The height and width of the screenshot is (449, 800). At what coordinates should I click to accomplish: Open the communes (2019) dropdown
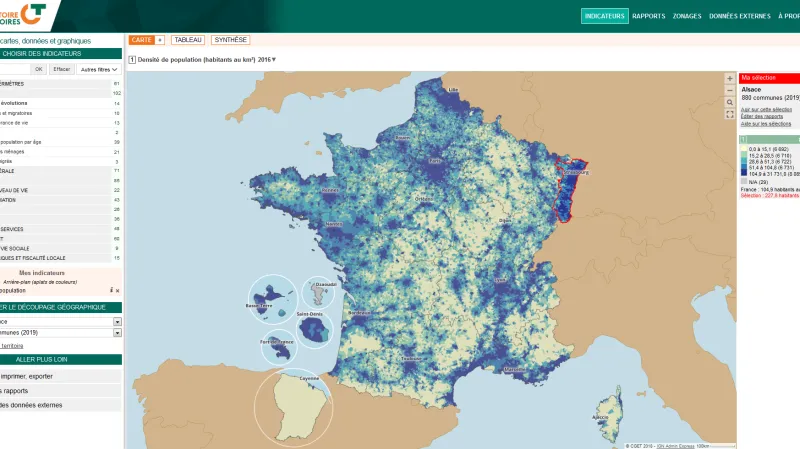click(117, 333)
